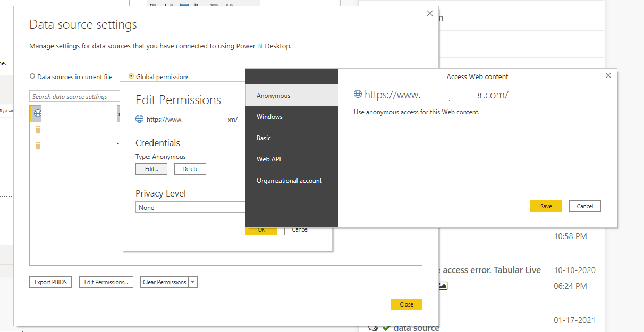Cancel the Access Web content dialog

pyautogui.click(x=584, y=206)
